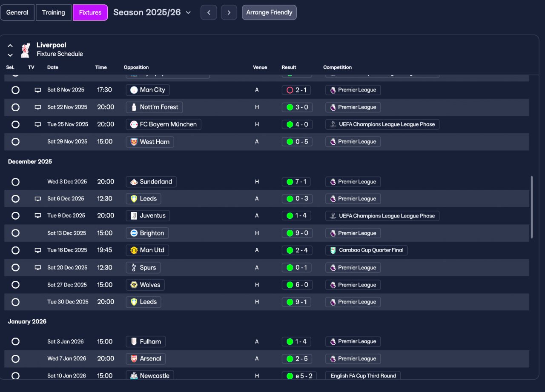Click the red loss indicator for Man City result
The image size is (545, 392).
[290, 90]
